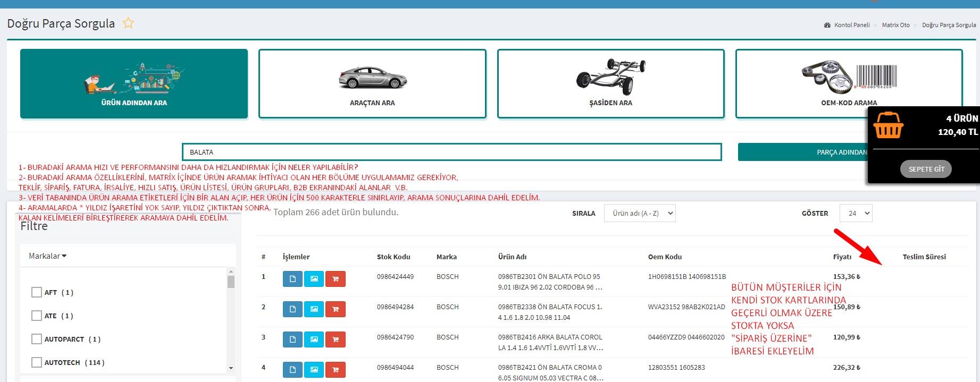Open document details for row 1 product

[x=292, y=279]
